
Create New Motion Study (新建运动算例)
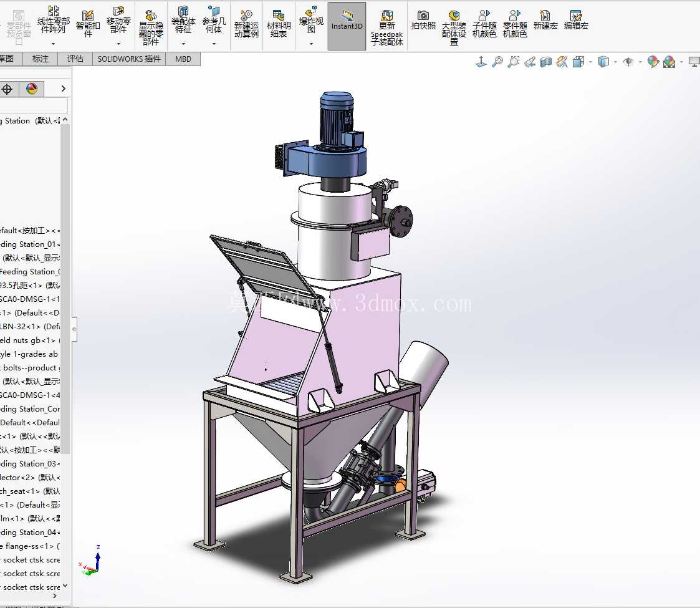point(246,24)
